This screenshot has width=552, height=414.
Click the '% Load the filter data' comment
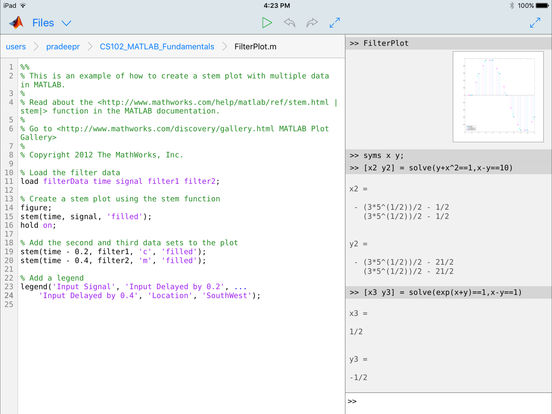(70, 172)
